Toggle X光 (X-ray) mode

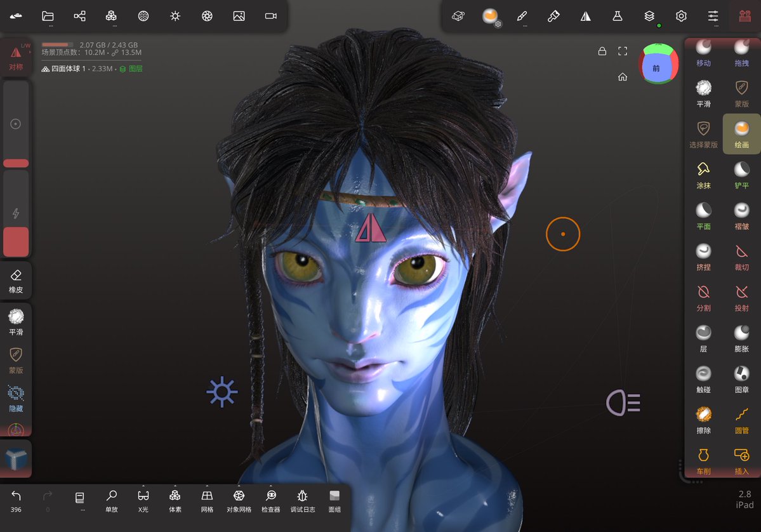pos(143,500)
